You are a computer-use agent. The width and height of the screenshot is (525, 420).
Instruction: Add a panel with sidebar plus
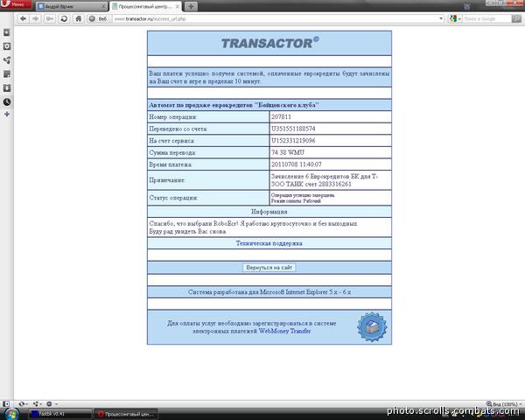(7, 115)
